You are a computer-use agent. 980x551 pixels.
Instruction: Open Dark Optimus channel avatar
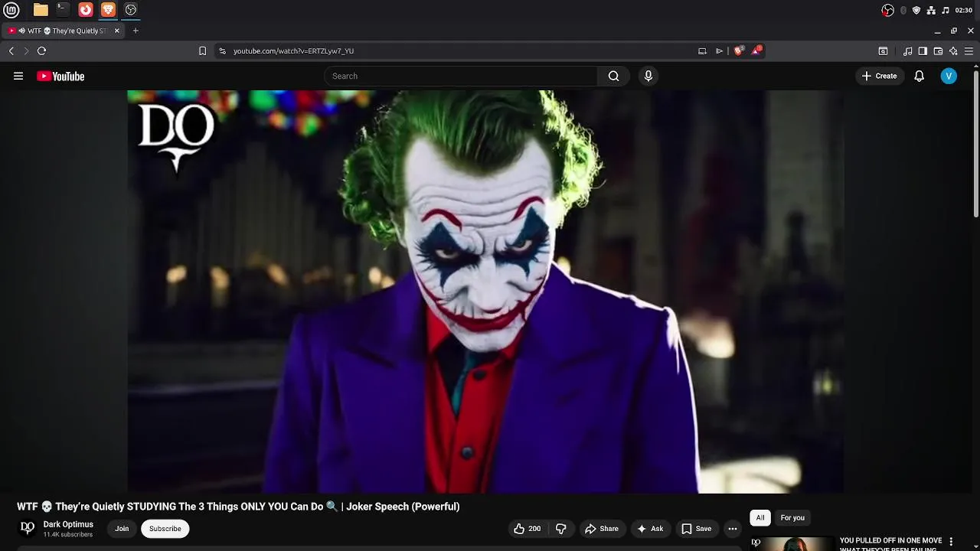28,528
